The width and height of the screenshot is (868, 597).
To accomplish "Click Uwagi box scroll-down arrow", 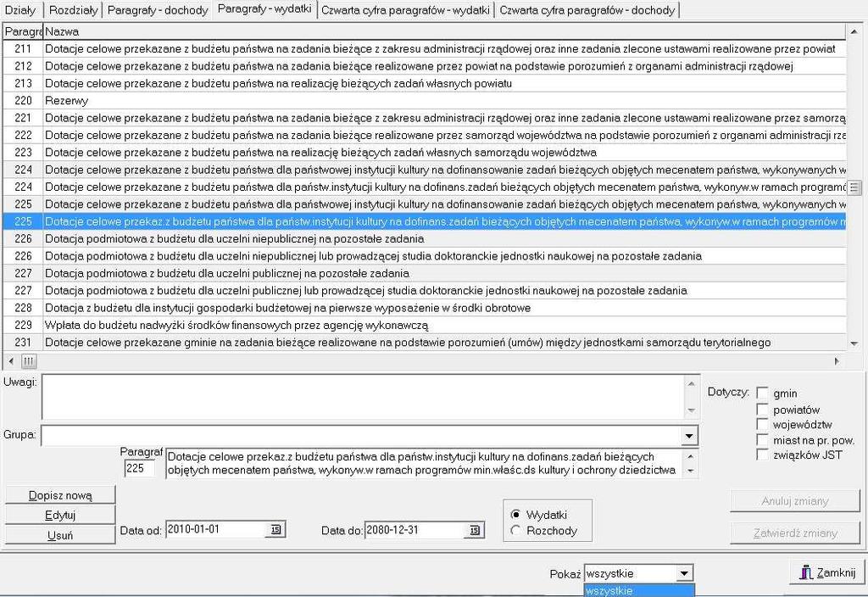I will pyautogui.click(x=691, y=410).
